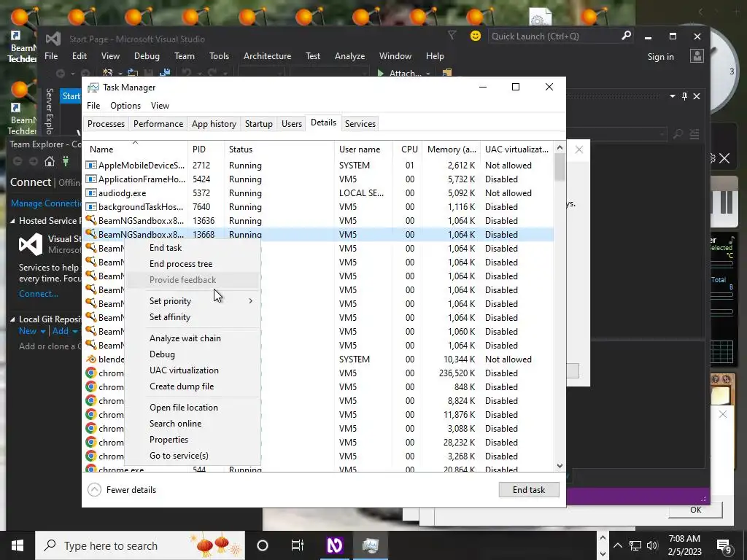747x560 pixels.
Task: Click the Connect... link in Team Explorer
Action: pos(38,294)
